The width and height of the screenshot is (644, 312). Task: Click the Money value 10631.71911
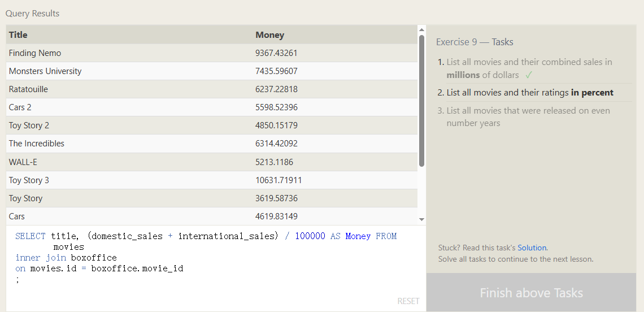pos(279,180)
